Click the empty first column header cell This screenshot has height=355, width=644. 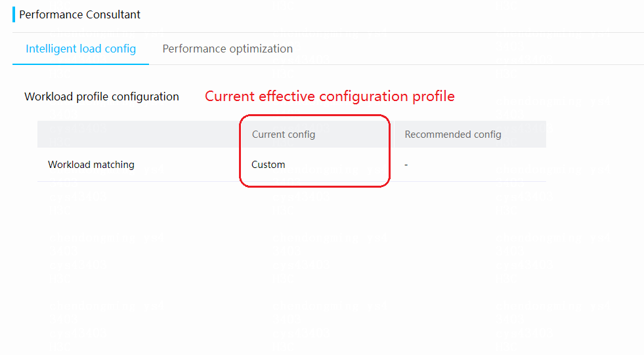click(139, 135)
